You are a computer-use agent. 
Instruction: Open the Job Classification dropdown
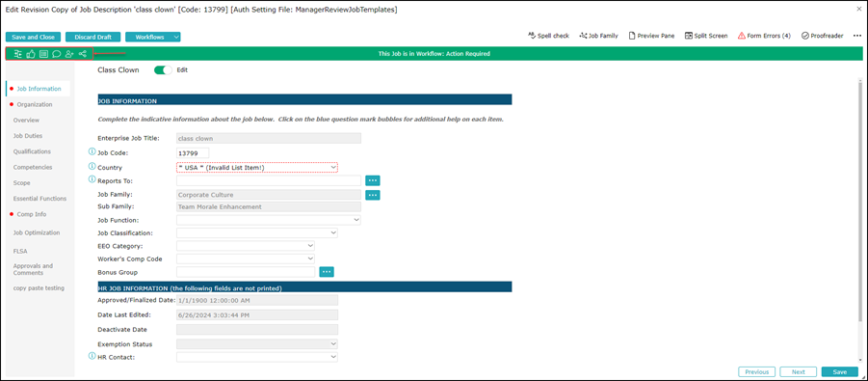click(x=257, y=232)
